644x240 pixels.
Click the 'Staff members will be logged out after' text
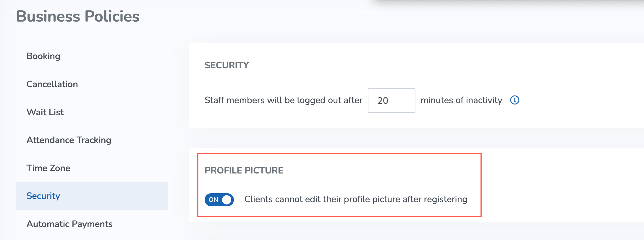pos(284,100)
